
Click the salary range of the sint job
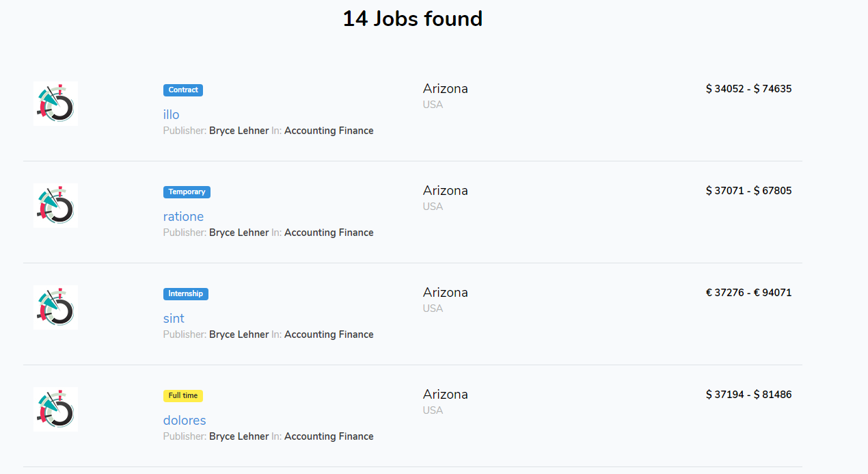coord(749,292)
